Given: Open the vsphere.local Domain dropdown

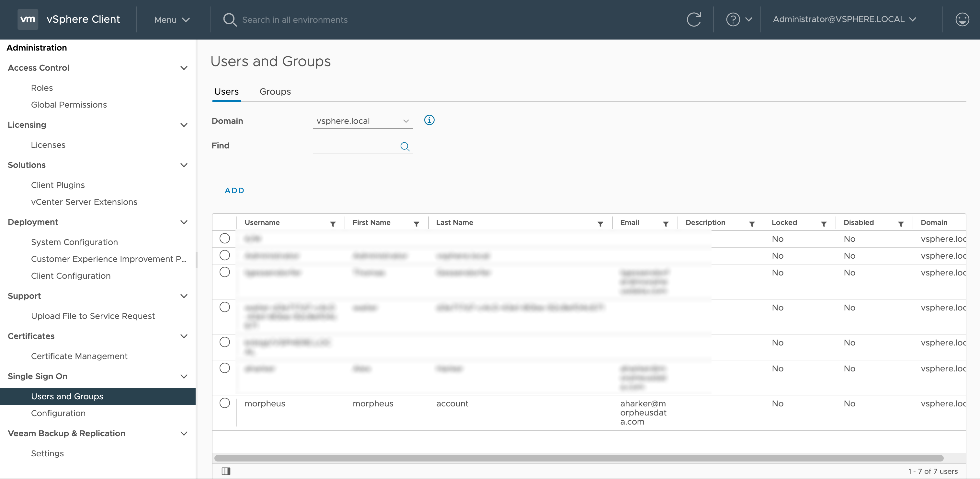Looking at the screenshot, I should coord(362,121).
